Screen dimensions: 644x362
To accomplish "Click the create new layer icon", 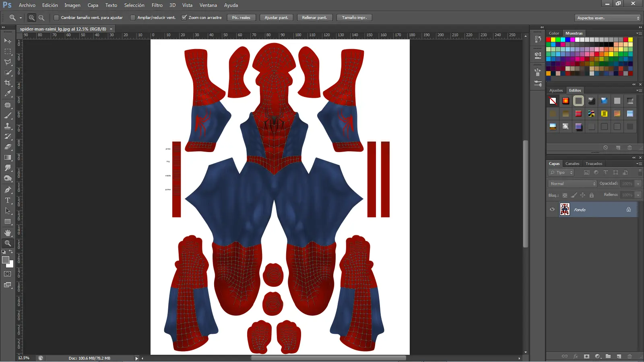I will pyautogui.click(x=619, y=356).
